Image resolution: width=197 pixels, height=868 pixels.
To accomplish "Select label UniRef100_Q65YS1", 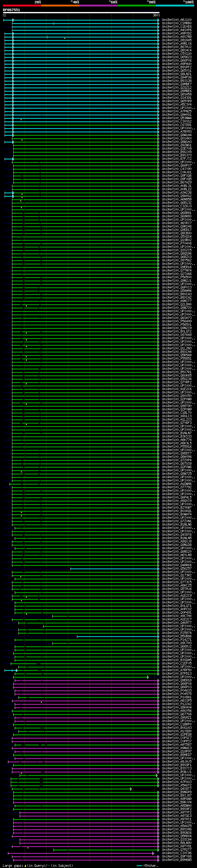I will pyautogui.click(x=177, y=71).
